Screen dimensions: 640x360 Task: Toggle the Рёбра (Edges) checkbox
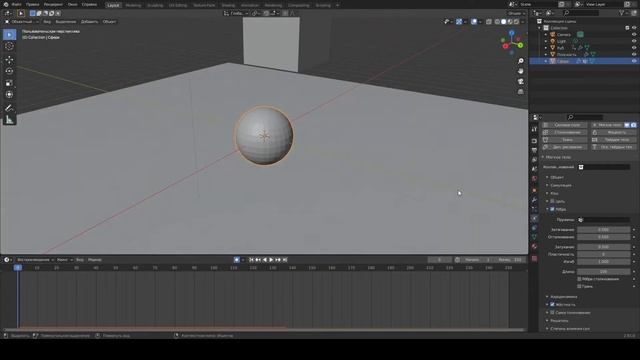coord(552,209)
